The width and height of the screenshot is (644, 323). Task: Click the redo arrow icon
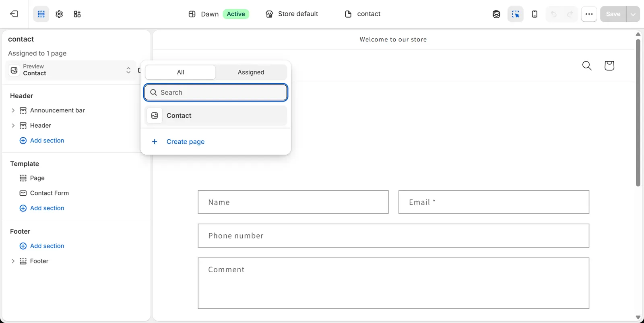click(570, 14)
